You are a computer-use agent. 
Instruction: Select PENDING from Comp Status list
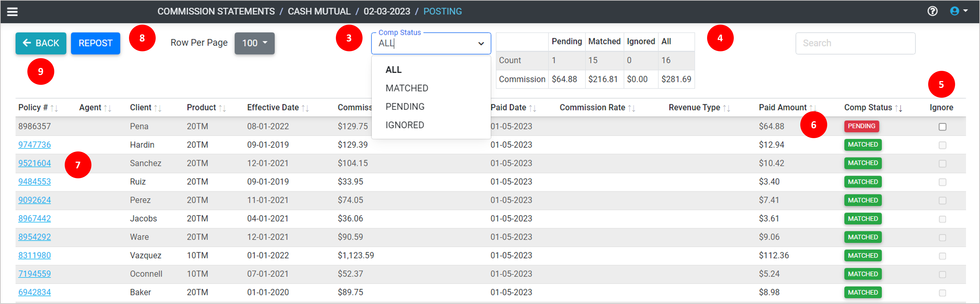[x=405, y=107]
